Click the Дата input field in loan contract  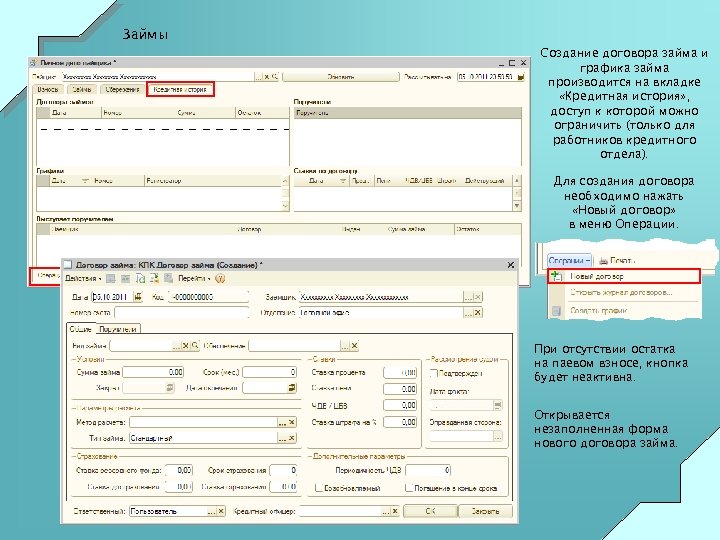pyautogui.click(x=112, y=297)
